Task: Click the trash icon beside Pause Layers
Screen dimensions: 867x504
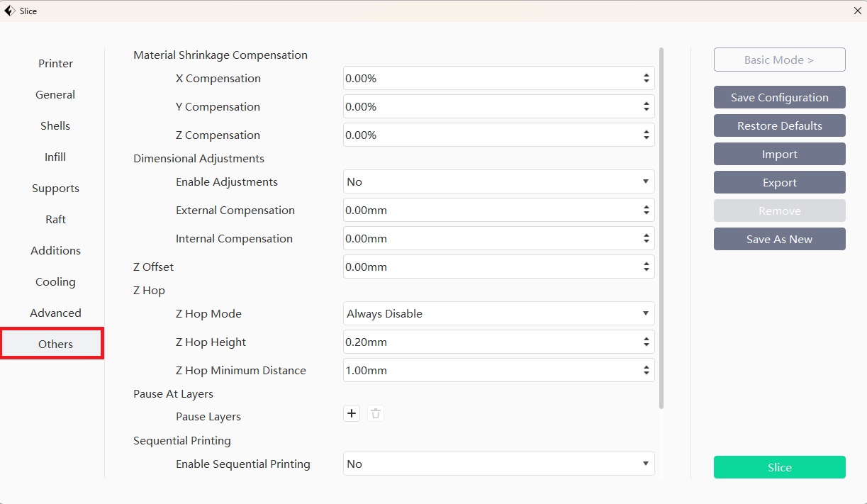Action: pyautogui.click(x=376, y=413)
